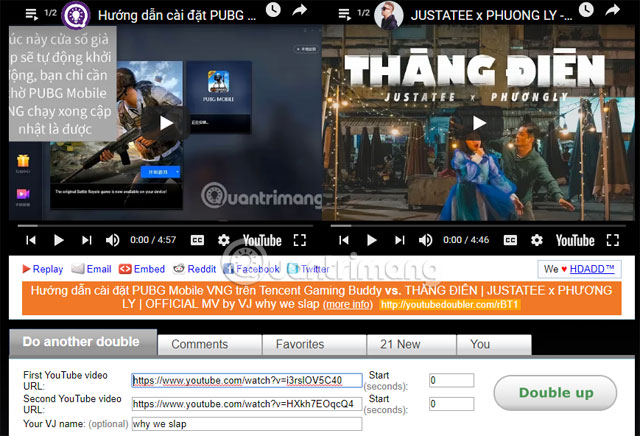Focus the Second YouTube video URL field
Viewport: 640px width, 436px height.
coord(247,404)
